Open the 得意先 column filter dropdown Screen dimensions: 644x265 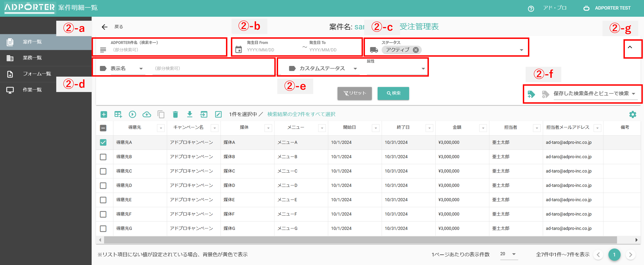coord(161,128)
